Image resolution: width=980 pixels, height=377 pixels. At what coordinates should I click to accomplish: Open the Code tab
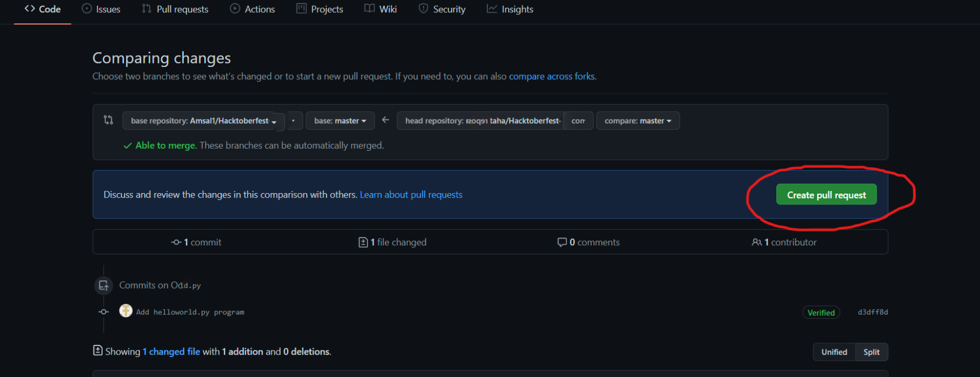point(42,9)
